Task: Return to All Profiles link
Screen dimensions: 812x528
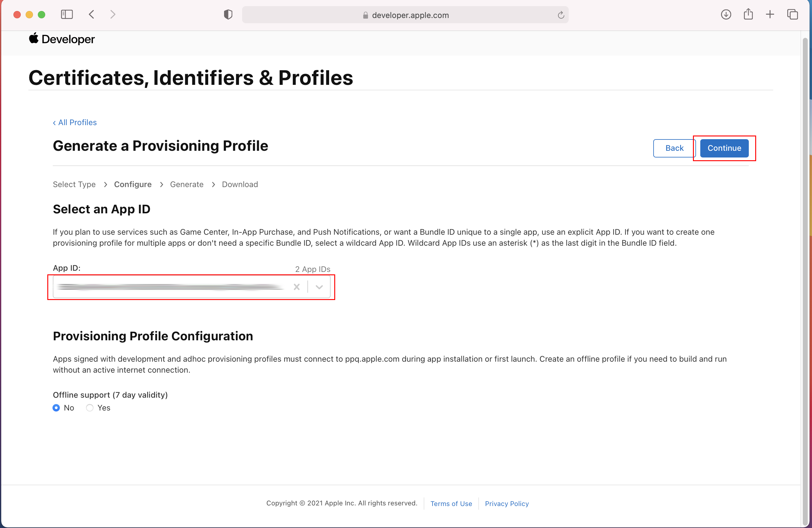Action: click(x=75, y=122)
